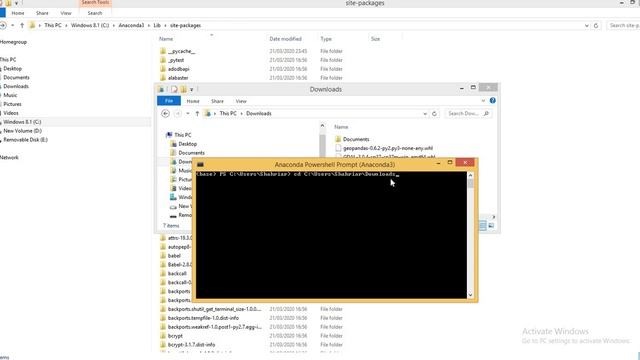Click Search site-packages input field
The image size is (640, 360).
click(x=623, y=25)
